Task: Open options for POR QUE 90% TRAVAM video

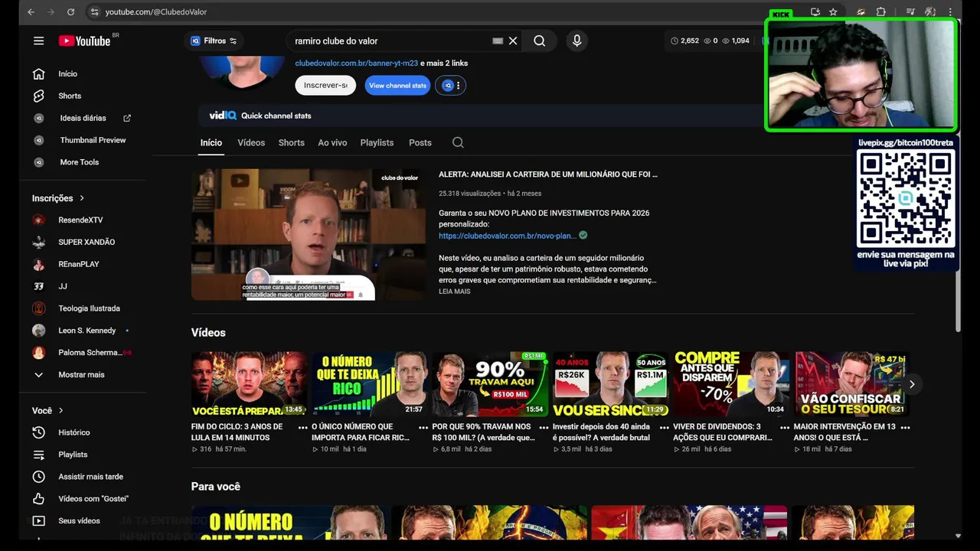Action: (x=544, y=427)
